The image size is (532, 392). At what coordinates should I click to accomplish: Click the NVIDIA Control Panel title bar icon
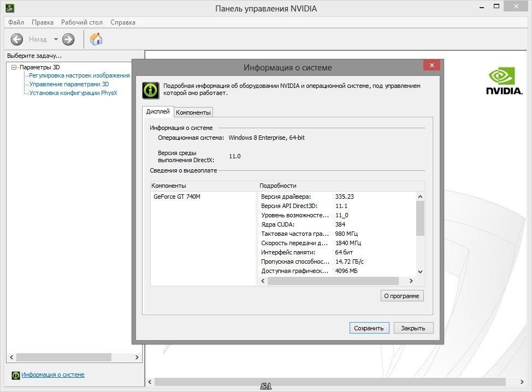pyautogui.click(x=10, y=8)
